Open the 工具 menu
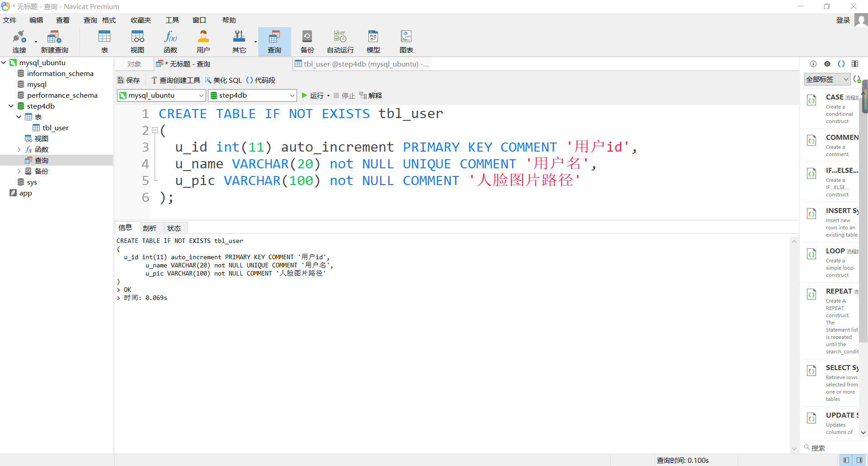Screen dimensions: 868x466 click(x=172, y=19)
